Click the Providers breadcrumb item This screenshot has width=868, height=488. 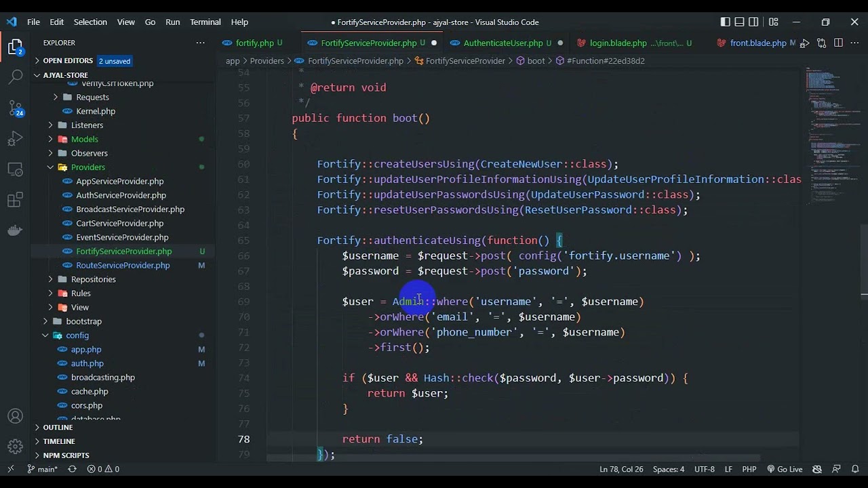[x=267, y=61]
